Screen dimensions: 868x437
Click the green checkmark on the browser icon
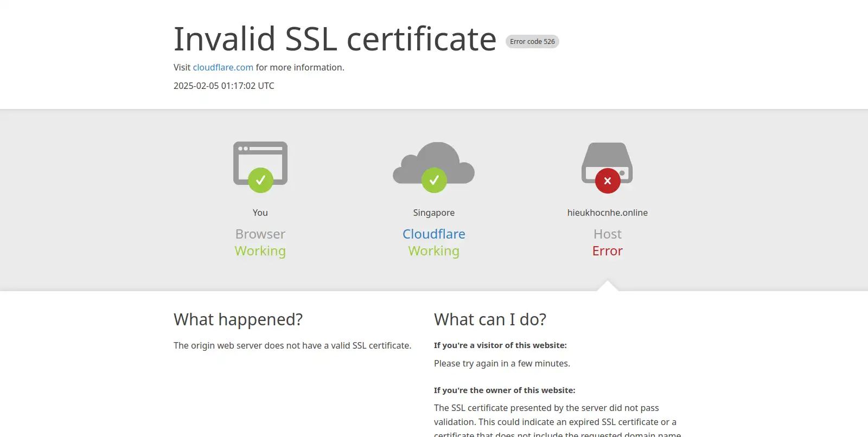click(x=260, y=180)
